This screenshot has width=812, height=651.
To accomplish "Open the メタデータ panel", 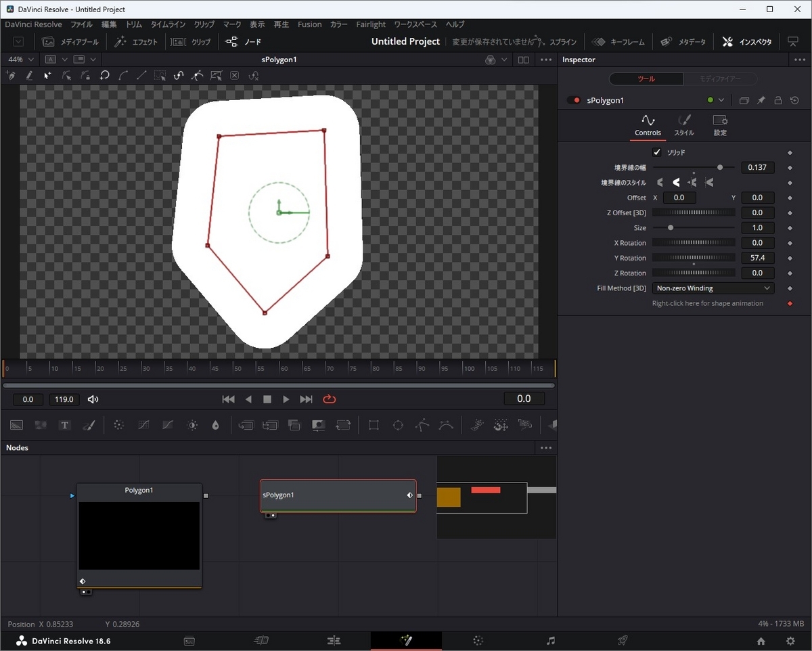I will pos(683,41).
